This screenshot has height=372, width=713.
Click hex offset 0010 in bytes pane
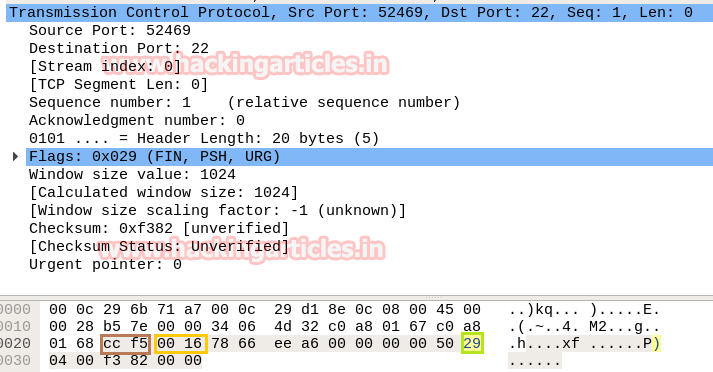click(x=15, y=327)
